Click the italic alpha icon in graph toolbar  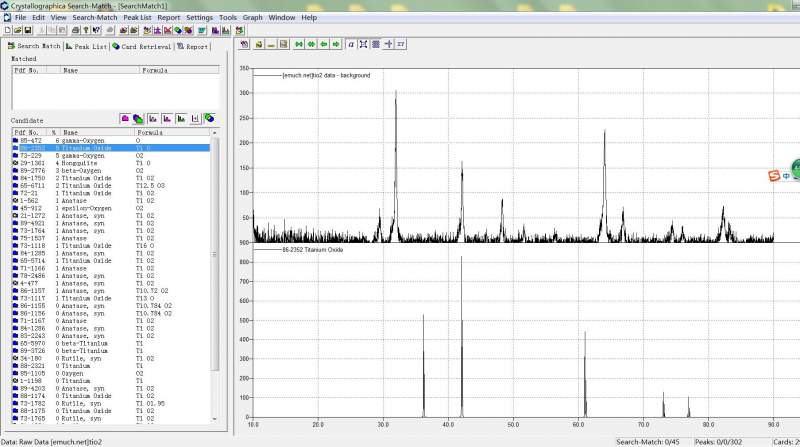coord(352,45)
